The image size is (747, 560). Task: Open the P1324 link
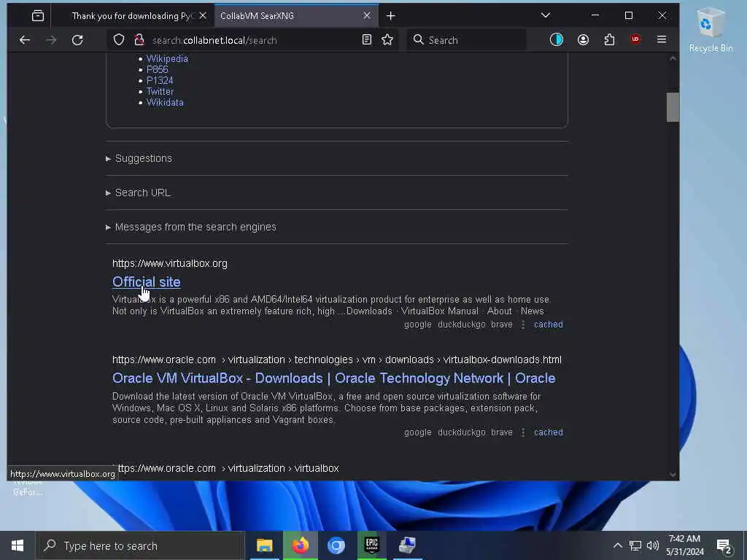[x=160, y=80]
